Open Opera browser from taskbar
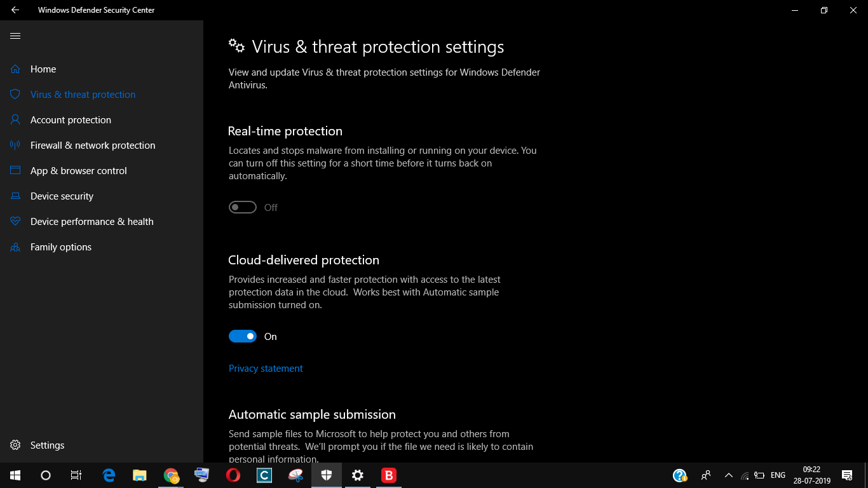Viewport: 868px width, 488px height. tap(233, 475)
